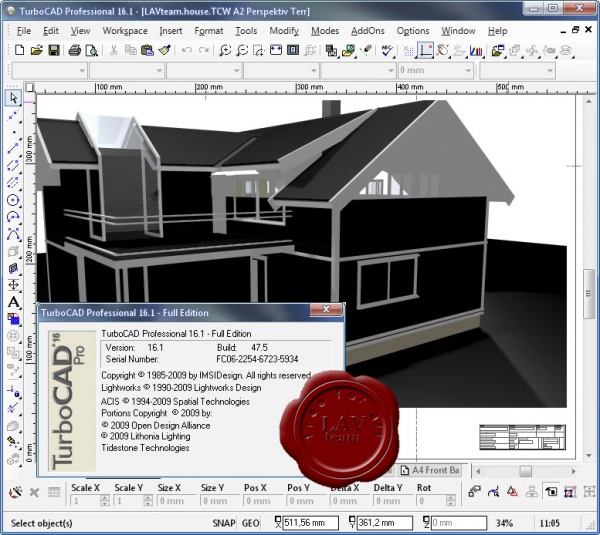Open the AddOns menu
The height and width of the screenshot is (535, 600).
tap(368, 31)
